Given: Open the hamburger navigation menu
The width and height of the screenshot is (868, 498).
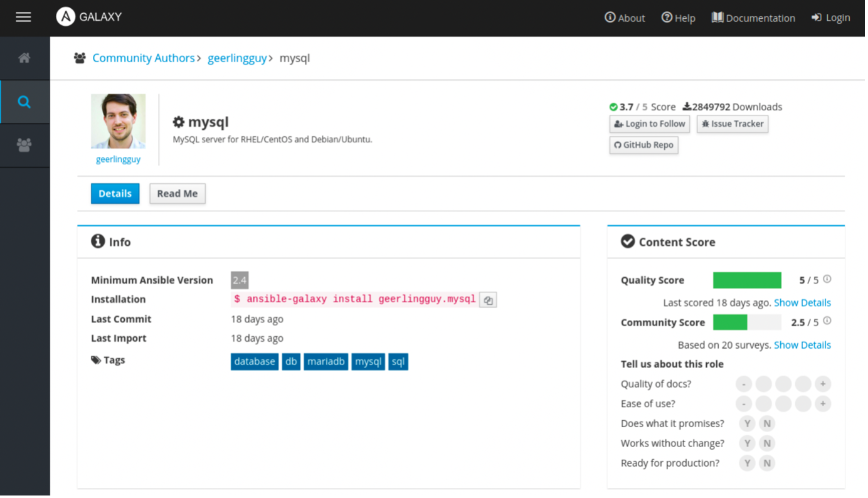Looking at the screenshot, I should click(23, 17).
